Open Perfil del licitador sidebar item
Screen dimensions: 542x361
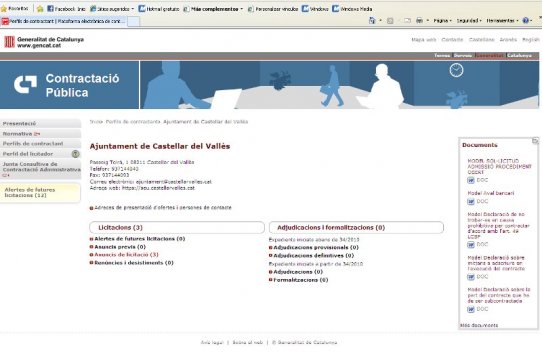(28, 154)
